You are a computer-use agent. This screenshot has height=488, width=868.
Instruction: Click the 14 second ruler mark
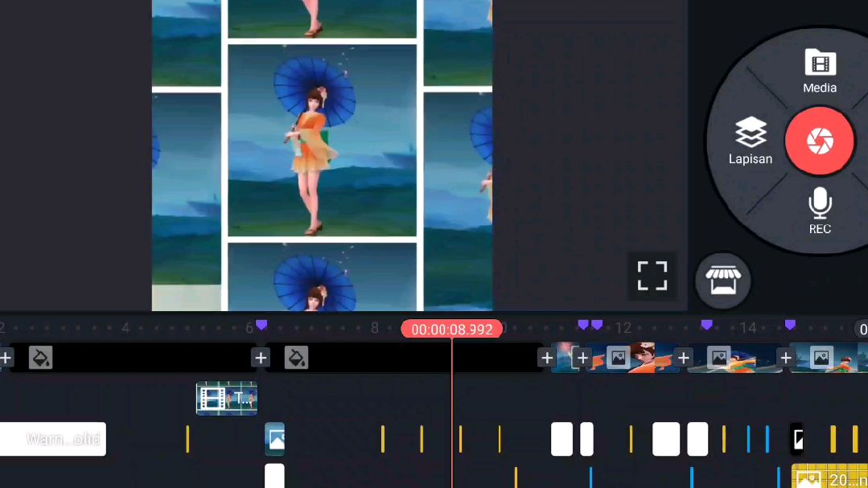(748, 328)
